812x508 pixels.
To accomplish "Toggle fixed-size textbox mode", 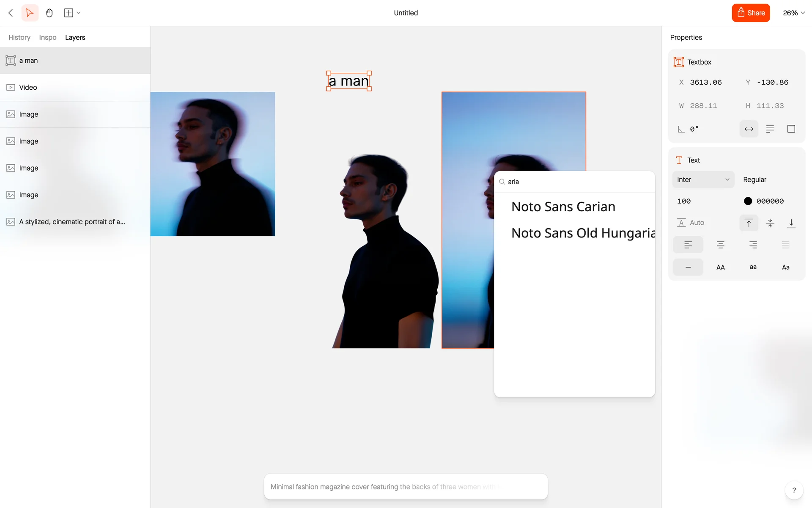I will [x=791, y=129].
